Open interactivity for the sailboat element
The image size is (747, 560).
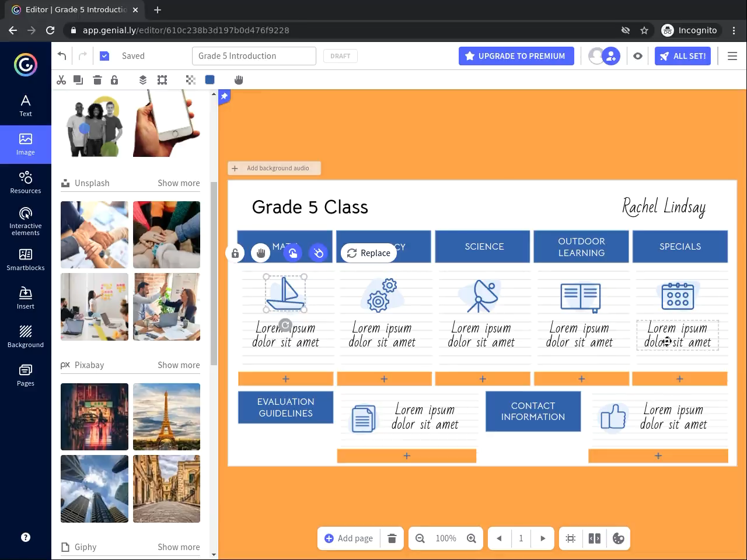click(293, 253)
